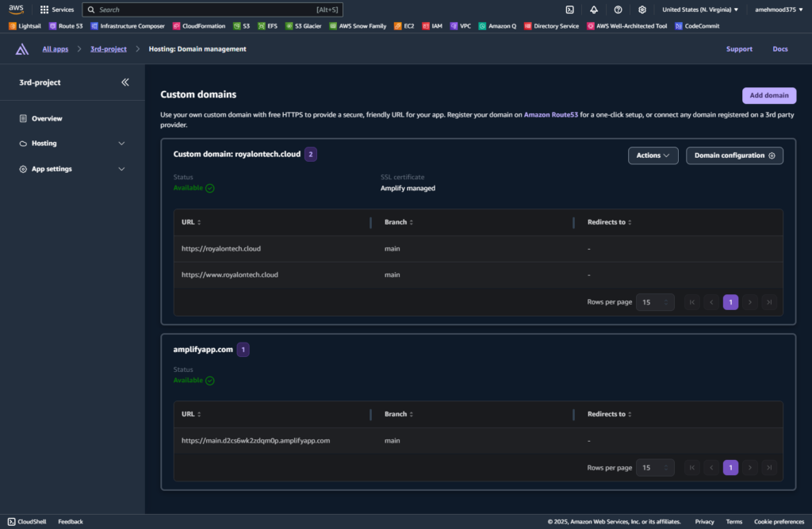The image size is (812, 529).
Task: Click the Add domain button
Action: (x=769, y=95)
